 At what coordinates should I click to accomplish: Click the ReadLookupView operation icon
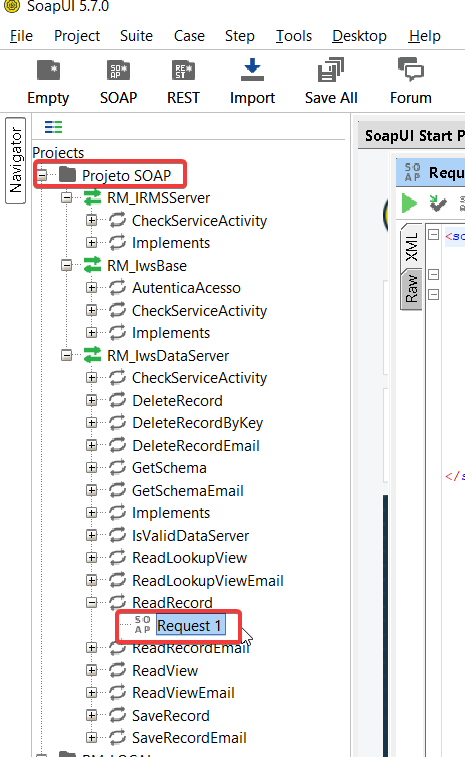tap(117, 558)
